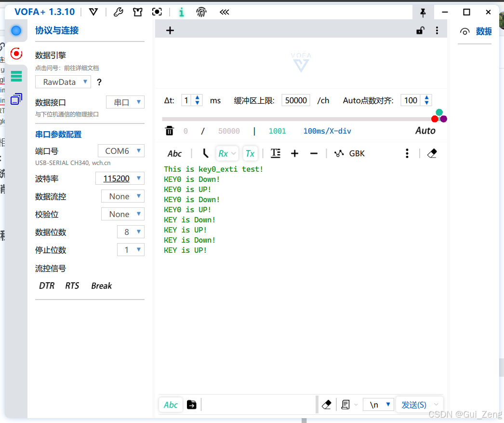Viewport: 504px width, 423px height.
Task: Toggle the RTS flow control signal
Action: [x=72, y=286]
